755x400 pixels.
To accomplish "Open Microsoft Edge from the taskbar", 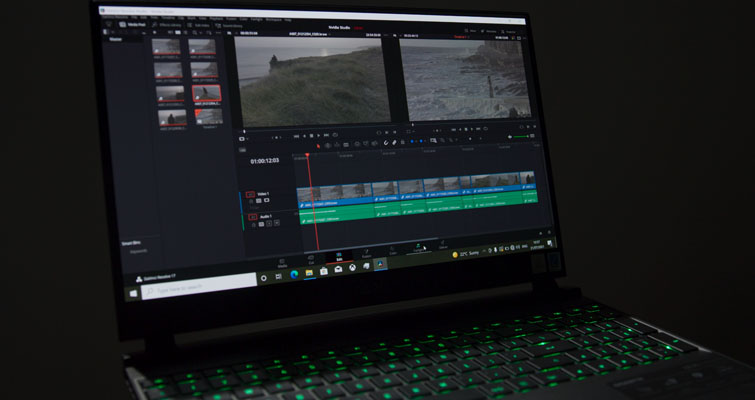I will (x=294, y=273).
